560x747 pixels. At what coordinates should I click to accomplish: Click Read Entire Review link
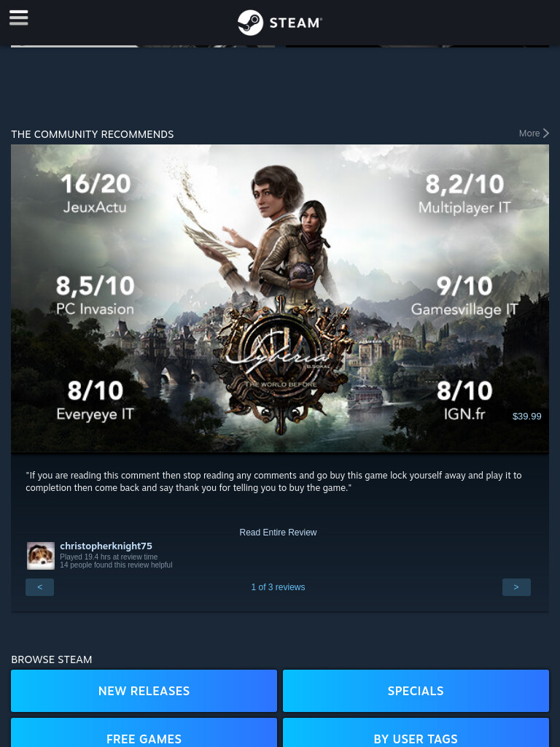coord(278,532)
